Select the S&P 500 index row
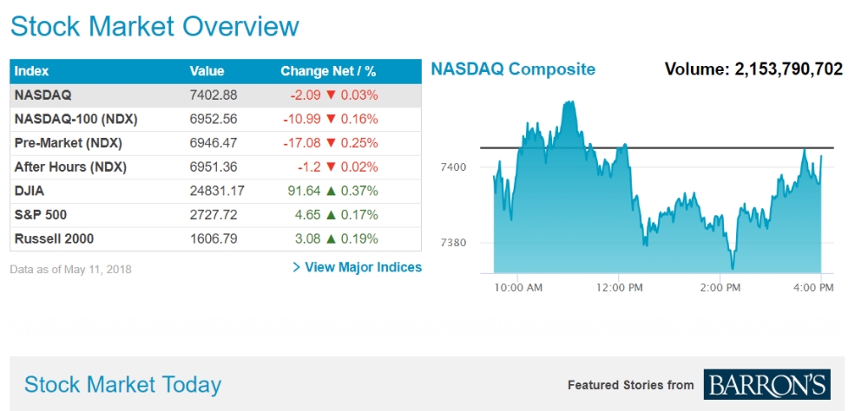Image resolution: width=868 pixels, height=411 pixels. 215,214
